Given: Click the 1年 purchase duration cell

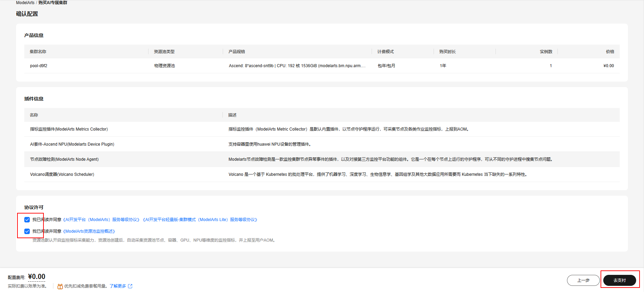Looking at the screenshot, I should click(443, 66).
